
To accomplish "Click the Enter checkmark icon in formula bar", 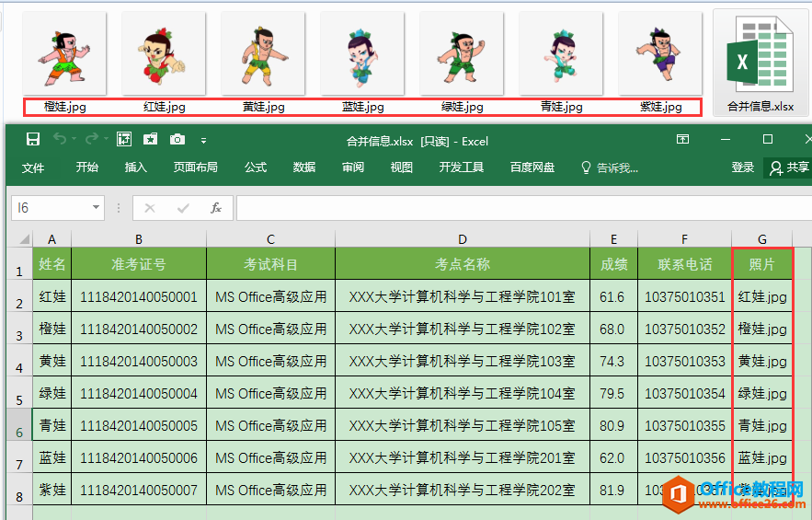I will (183, 208).
